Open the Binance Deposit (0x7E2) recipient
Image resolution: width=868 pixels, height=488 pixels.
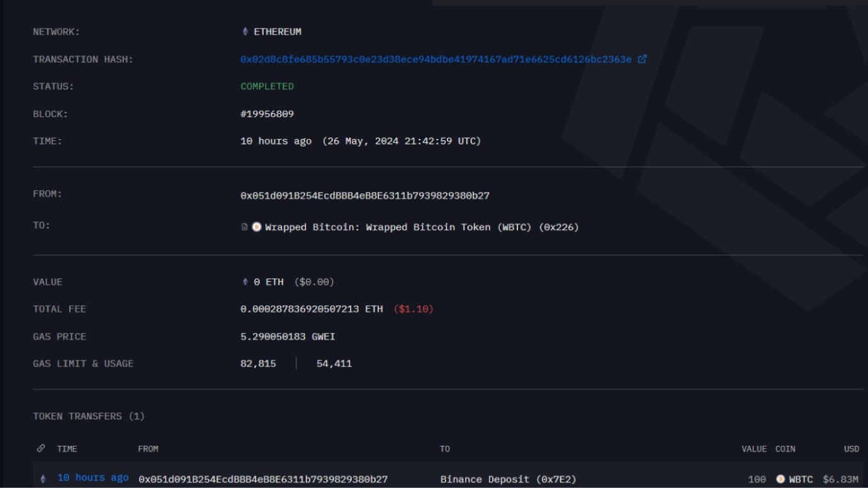tap(508, 479)
